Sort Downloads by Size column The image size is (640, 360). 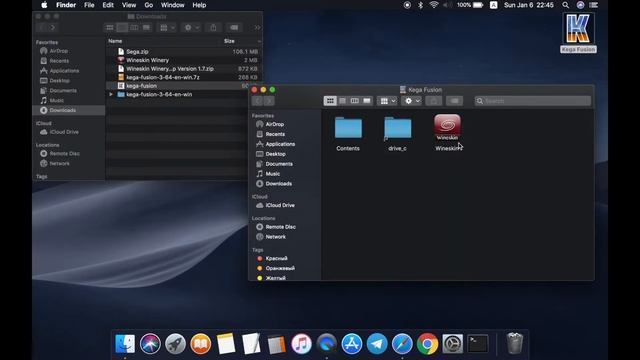229,41
